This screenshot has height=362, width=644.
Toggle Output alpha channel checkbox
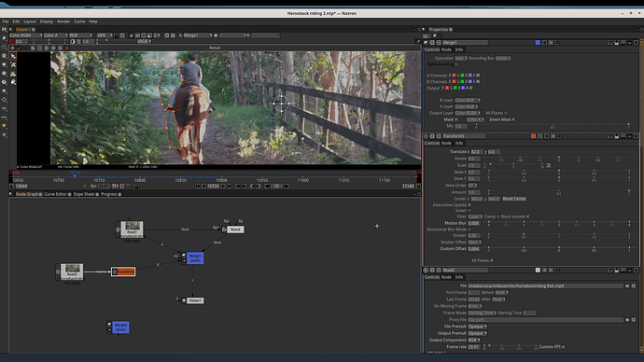coord(470,88)
